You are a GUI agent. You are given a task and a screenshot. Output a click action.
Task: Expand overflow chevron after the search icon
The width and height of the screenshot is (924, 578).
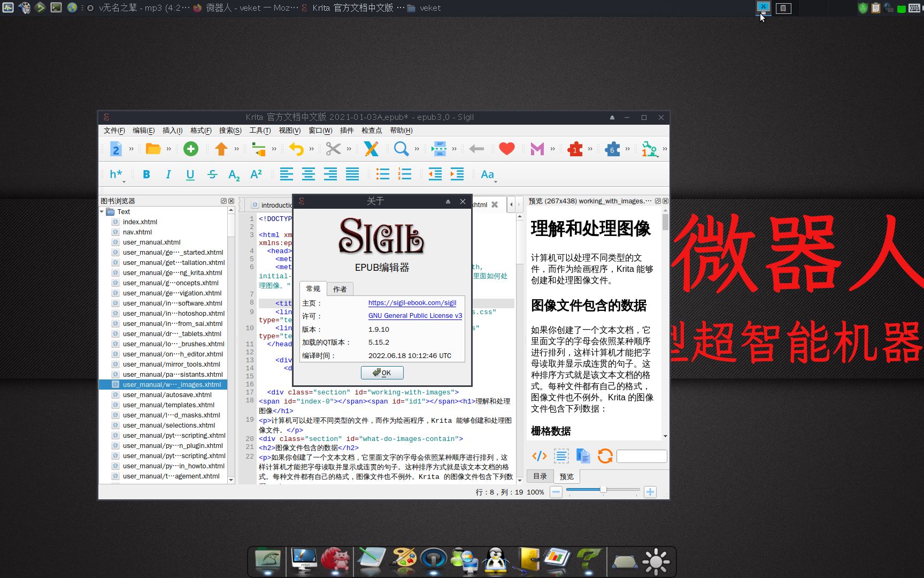point(417,149)
